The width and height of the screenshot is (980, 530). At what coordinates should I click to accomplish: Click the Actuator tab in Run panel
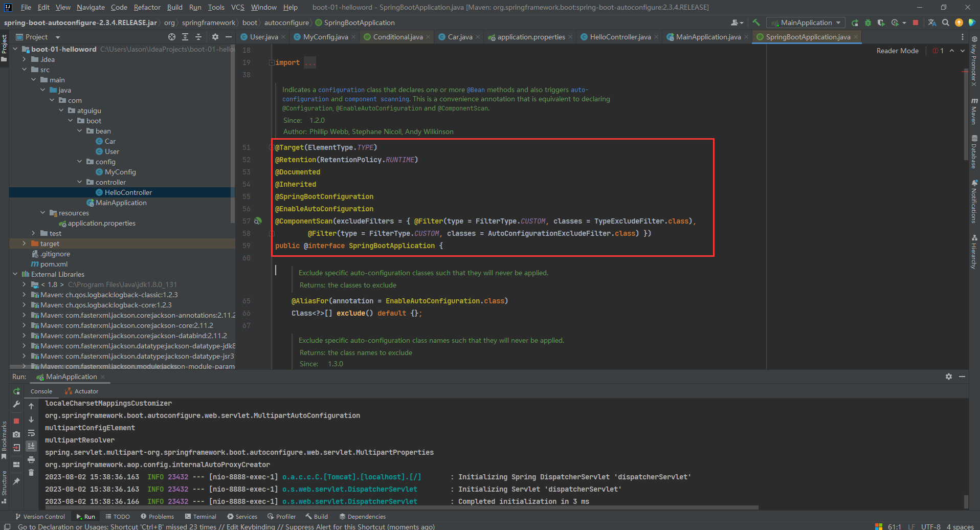[86, 391]
